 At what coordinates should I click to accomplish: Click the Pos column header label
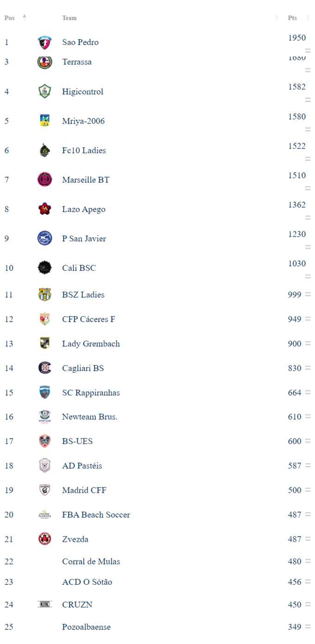(9, 18)
